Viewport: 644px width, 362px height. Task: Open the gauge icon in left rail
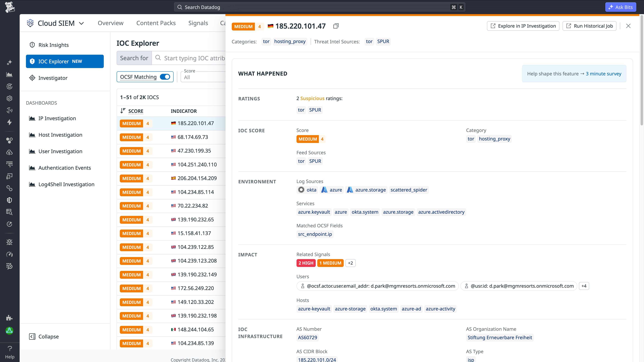[9, 254]
